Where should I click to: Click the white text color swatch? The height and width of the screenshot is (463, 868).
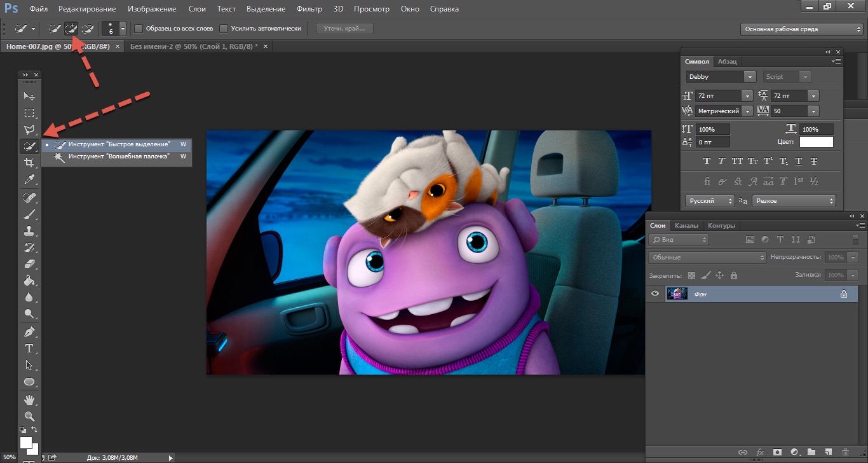click(x=816, y=142)
